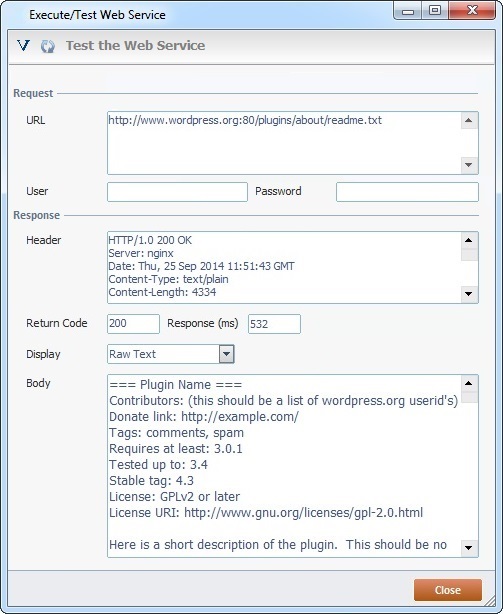Click 'Server: nginx' header line
The image size is (503, 614).
(x=141, y=253)
